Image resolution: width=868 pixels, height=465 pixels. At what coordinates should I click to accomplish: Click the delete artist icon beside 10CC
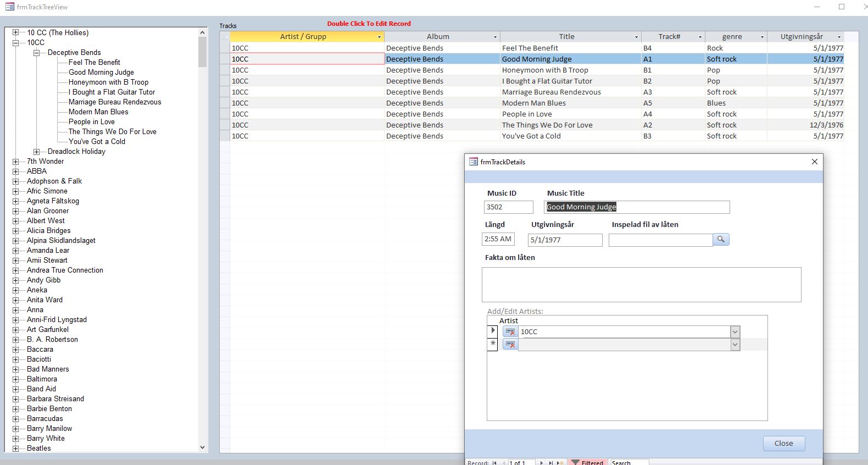(510, 331)
